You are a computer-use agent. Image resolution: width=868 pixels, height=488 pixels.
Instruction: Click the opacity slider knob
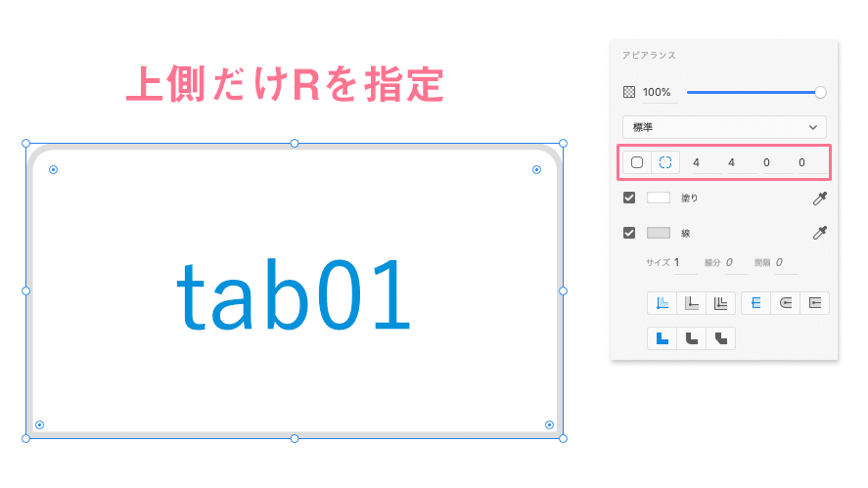[820, 92]
